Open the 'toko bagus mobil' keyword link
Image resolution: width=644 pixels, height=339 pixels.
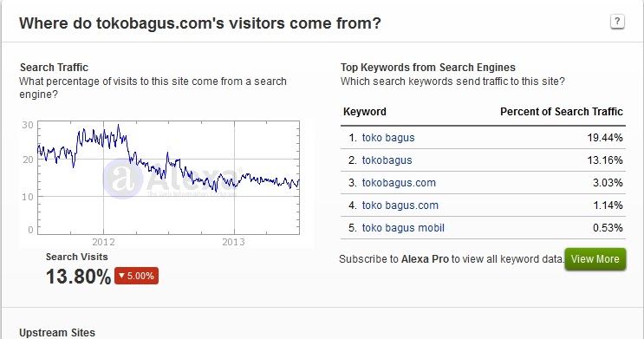click(403, 228)
